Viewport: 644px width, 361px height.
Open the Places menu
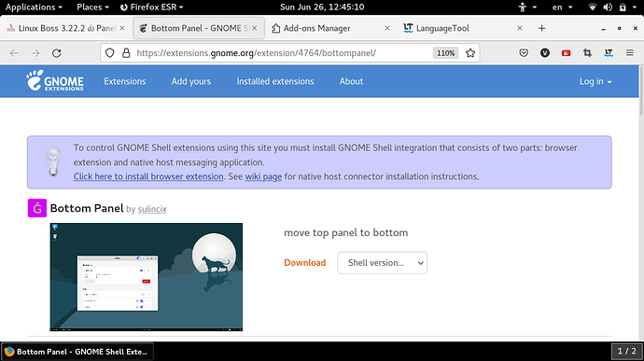(92, 7)
